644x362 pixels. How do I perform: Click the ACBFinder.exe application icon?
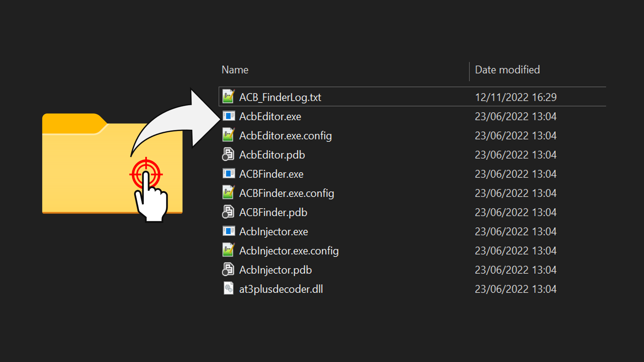click(x=228, y=174)
